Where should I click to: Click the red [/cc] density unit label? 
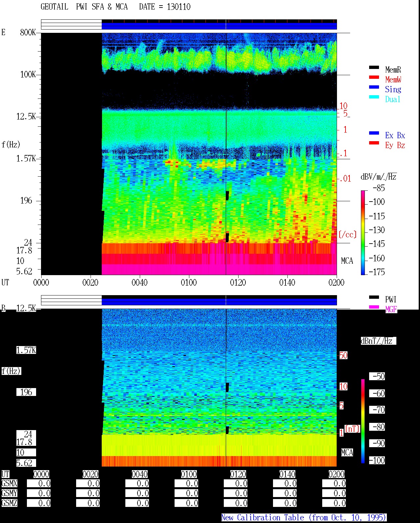[347, 234]
